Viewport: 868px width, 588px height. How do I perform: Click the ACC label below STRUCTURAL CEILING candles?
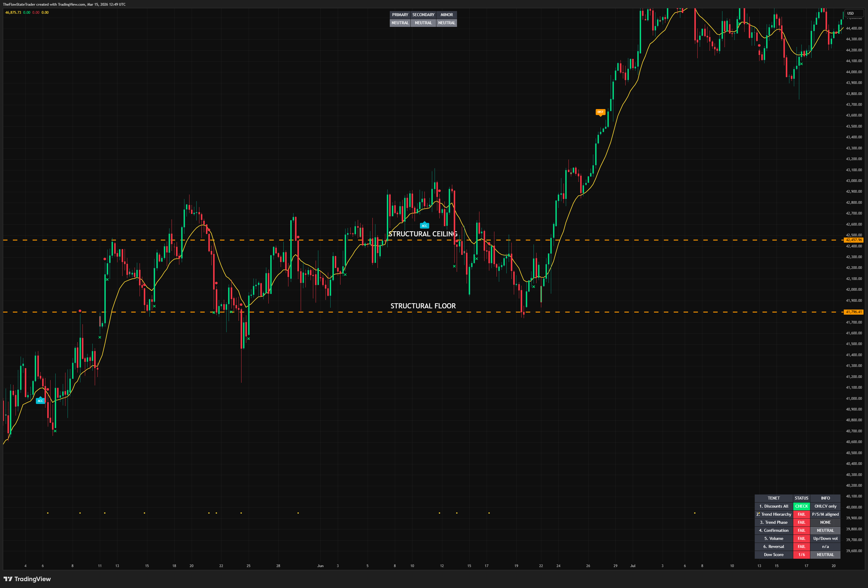coord(424,225)
